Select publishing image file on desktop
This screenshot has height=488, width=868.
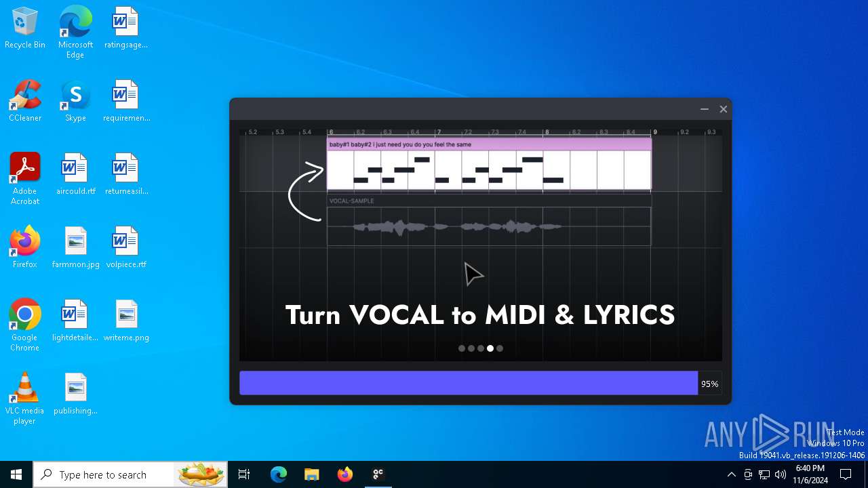(x=75, y=394)
